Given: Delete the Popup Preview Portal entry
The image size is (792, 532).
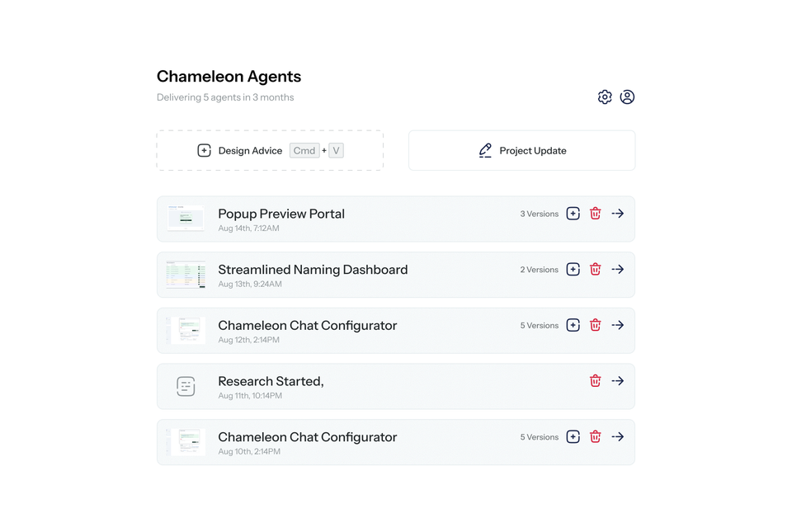Looking at the screenshot, I should (x=596, y=214).
